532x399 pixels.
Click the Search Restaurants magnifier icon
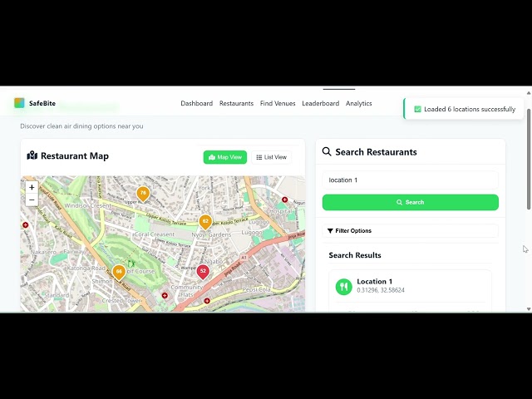pyautogui.click(x=327, y=151)
